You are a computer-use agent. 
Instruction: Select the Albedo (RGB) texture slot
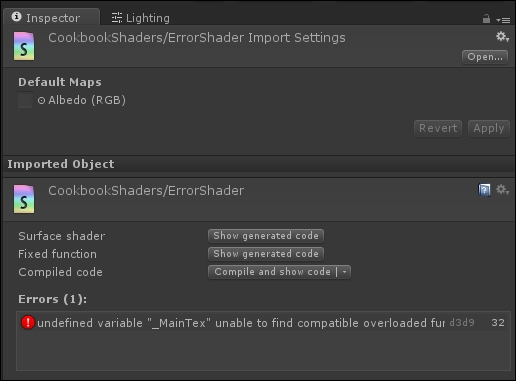click(25, 100)
